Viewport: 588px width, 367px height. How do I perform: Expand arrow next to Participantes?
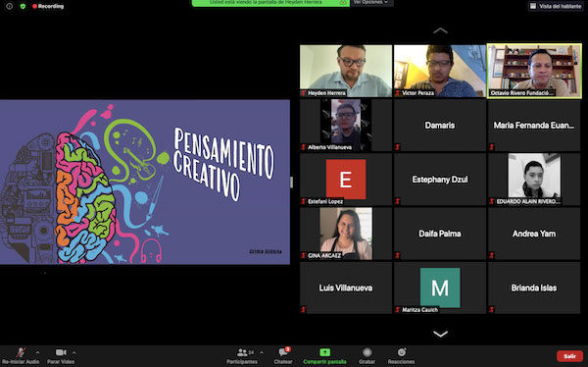pos(262,352)
